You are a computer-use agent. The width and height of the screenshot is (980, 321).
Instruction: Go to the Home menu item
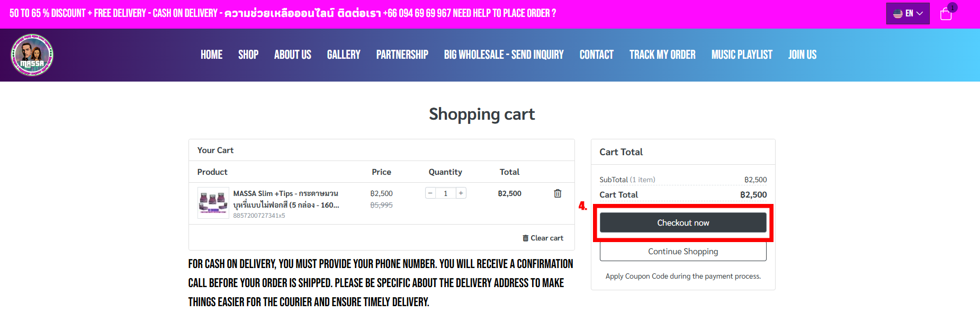coord(211,55)
